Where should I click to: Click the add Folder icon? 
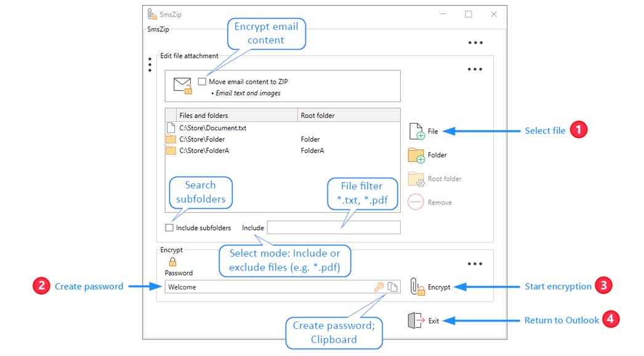coord(417,155)
